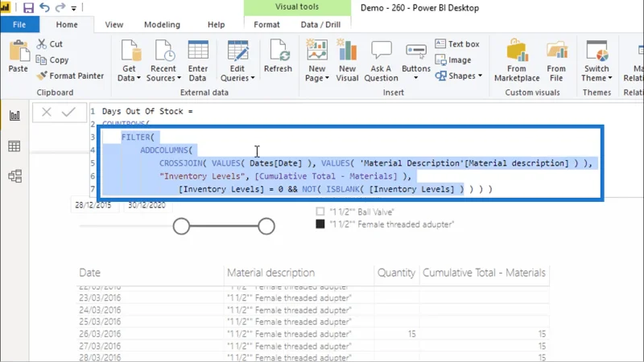Click the Buttons insert icon

click(416, 51)
